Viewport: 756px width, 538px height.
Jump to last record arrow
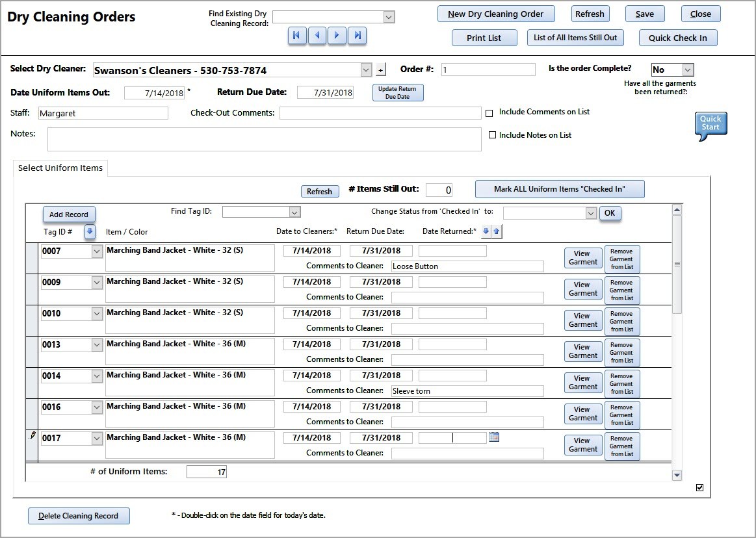click(357, 36)
